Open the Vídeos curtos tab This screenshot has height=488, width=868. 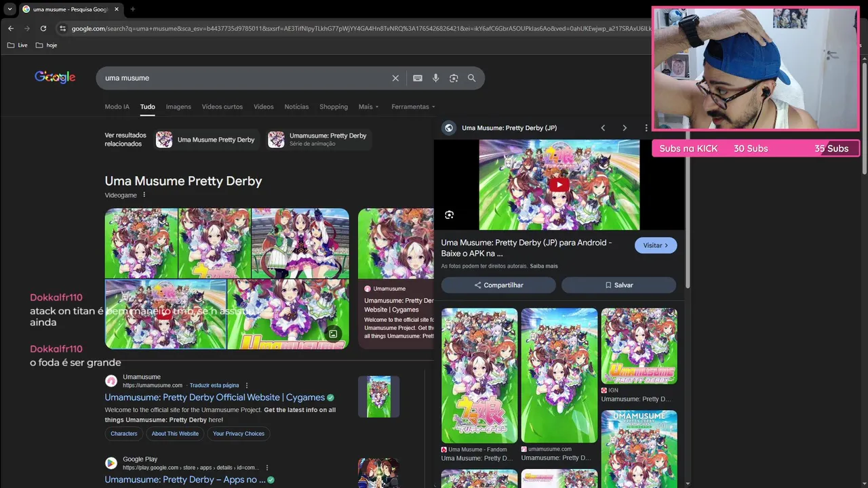tap(222, 106)
